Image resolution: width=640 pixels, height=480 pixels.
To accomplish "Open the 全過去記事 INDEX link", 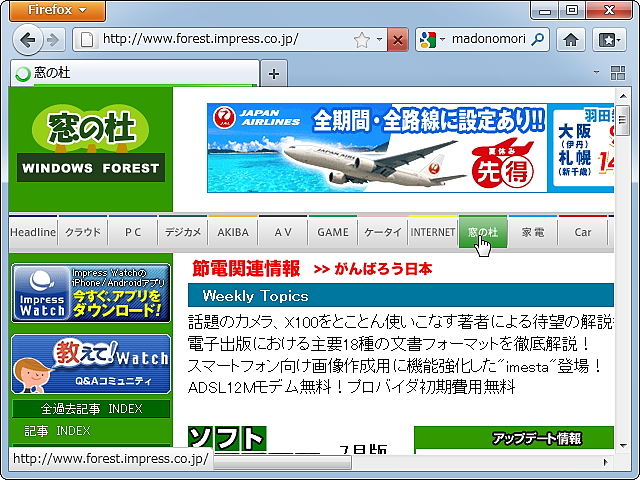I will click(91, 409).
